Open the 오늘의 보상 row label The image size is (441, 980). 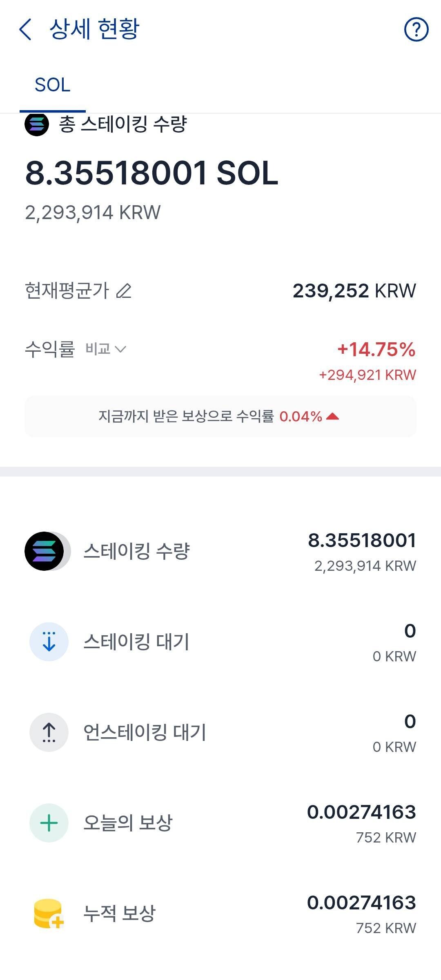click(128, 823)
